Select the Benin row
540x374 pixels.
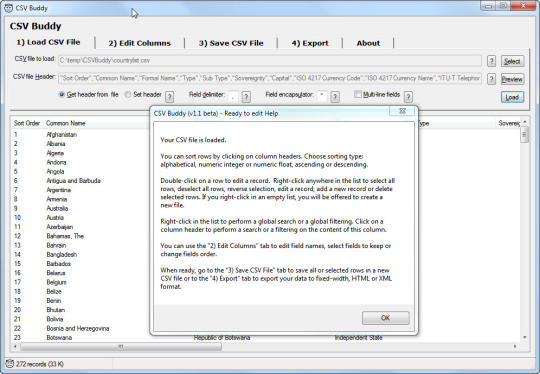54,301
